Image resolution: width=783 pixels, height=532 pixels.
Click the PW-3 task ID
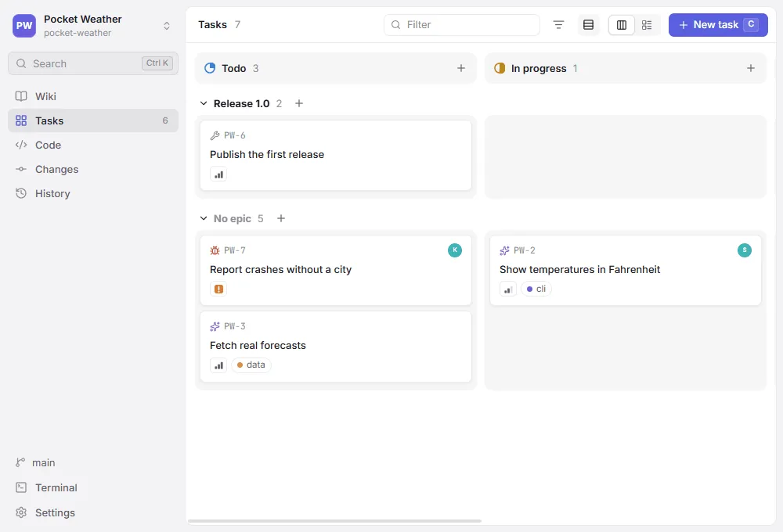[235, 326]
